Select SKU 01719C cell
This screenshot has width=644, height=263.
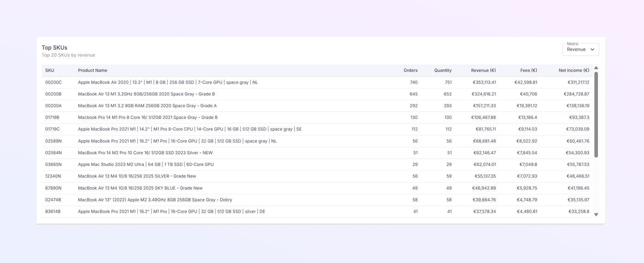coord(53,130)
